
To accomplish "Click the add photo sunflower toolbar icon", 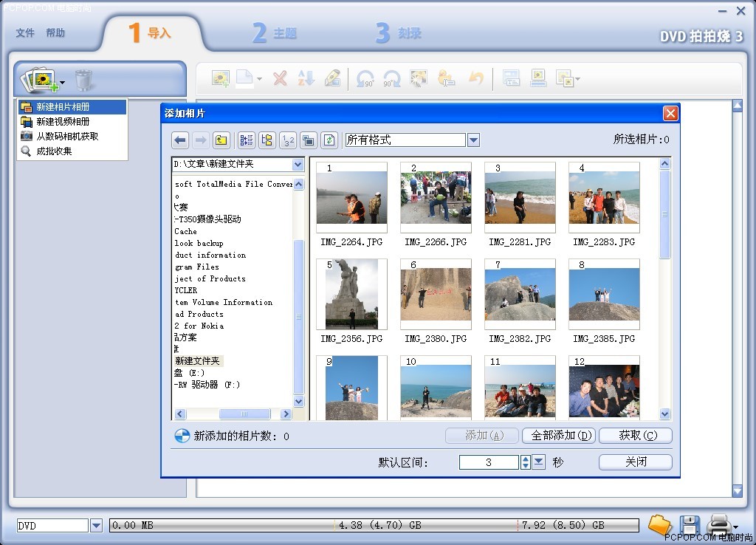I will pos(221,78).
